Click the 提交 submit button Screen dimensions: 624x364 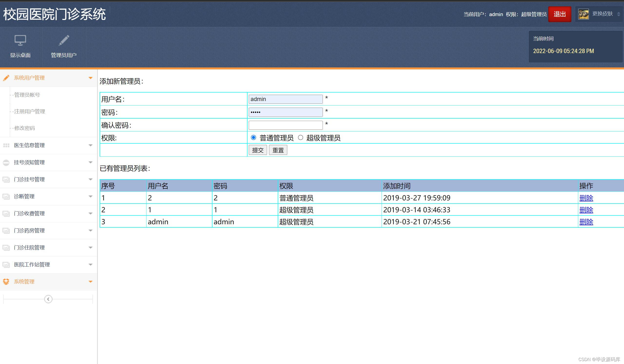(258, 150)
